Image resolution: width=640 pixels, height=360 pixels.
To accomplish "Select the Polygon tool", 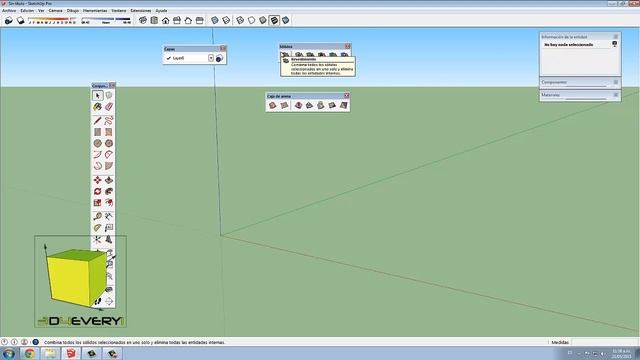I will (109, 143).
